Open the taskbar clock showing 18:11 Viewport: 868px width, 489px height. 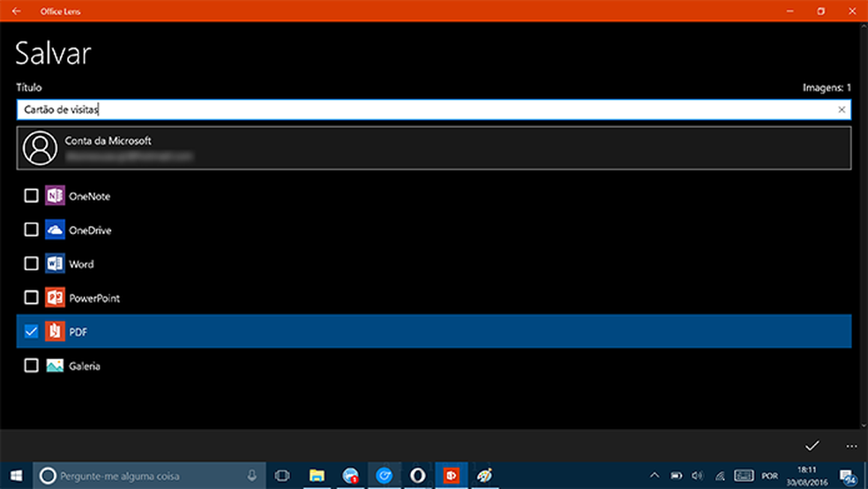[x=807, y=476]
